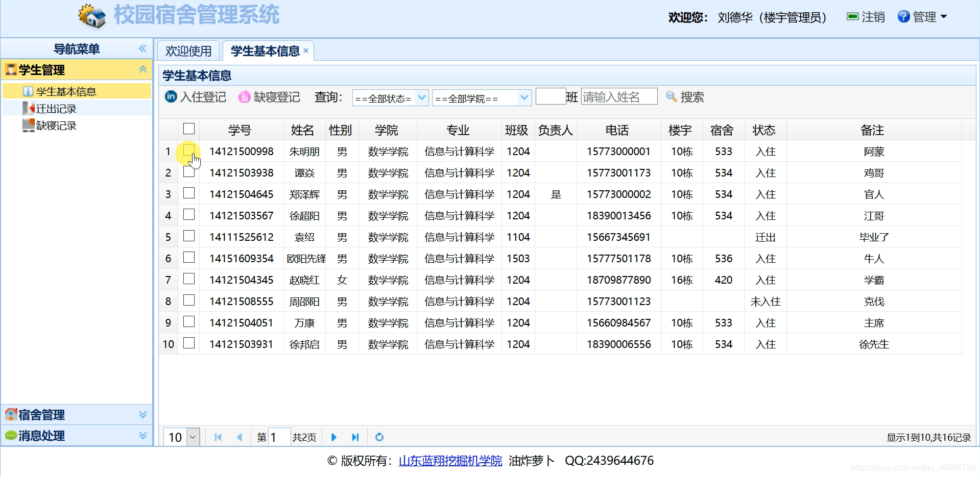Go to the previous page of records
Viewport: 980px width, 477px height.
point(240,437)
